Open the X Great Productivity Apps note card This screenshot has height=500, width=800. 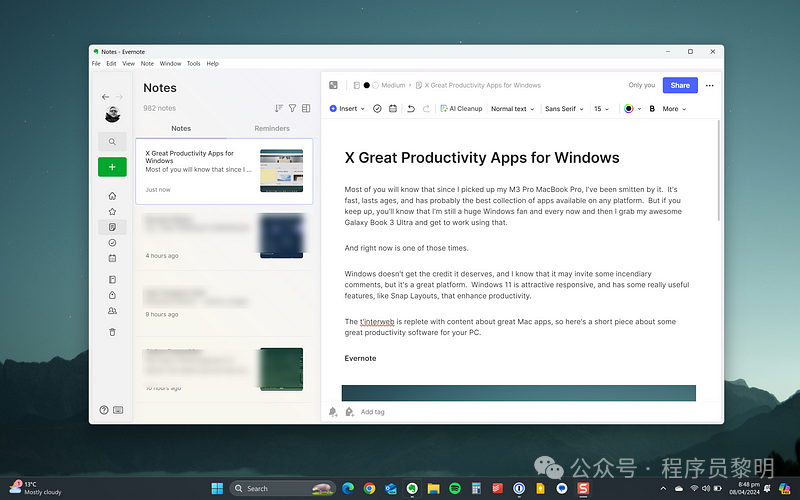click(x=224, y=171)
